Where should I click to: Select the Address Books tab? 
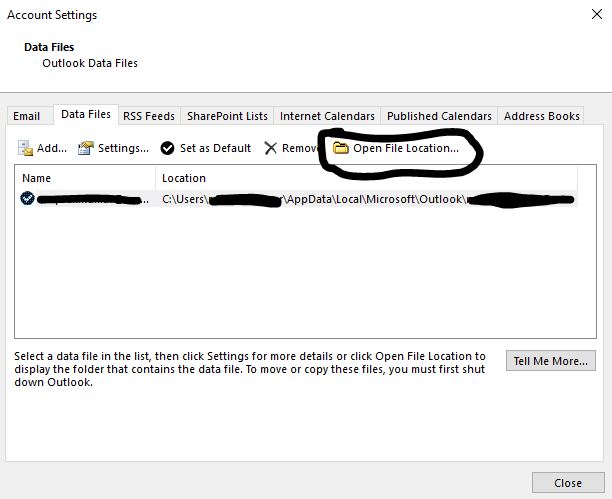[542, 116]
